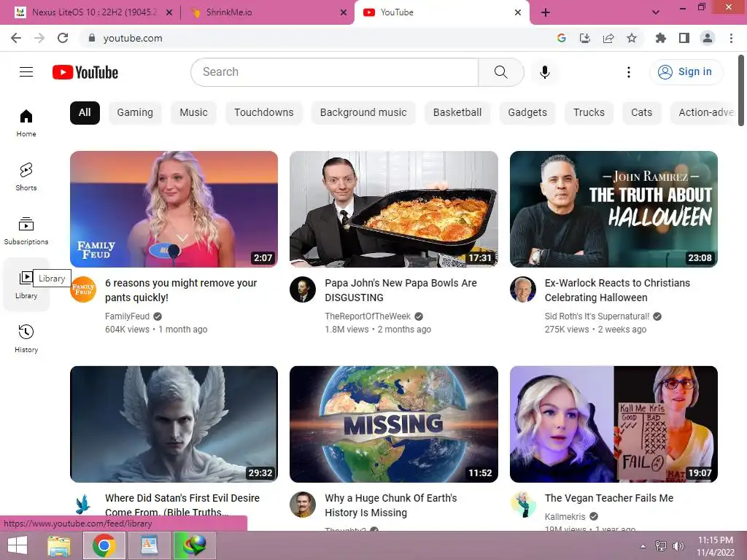Open Sid Roth channel avatar
The image size is (747, 560).
522,289
